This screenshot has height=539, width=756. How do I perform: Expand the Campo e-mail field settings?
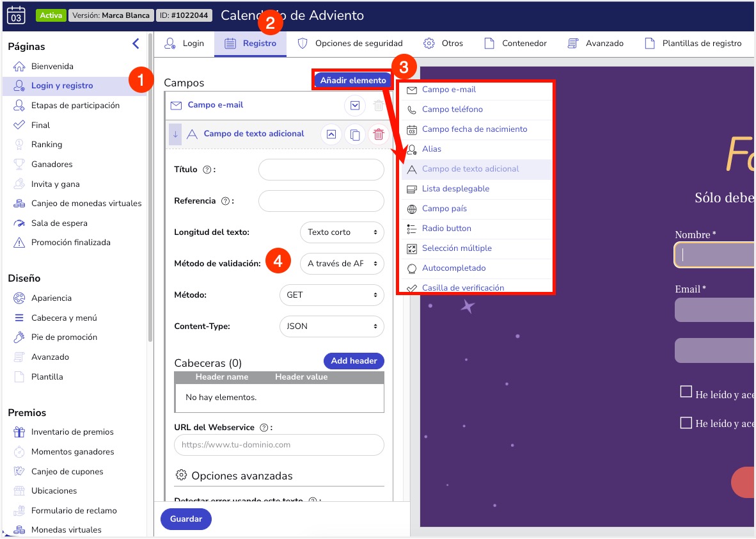pos(355,105)
